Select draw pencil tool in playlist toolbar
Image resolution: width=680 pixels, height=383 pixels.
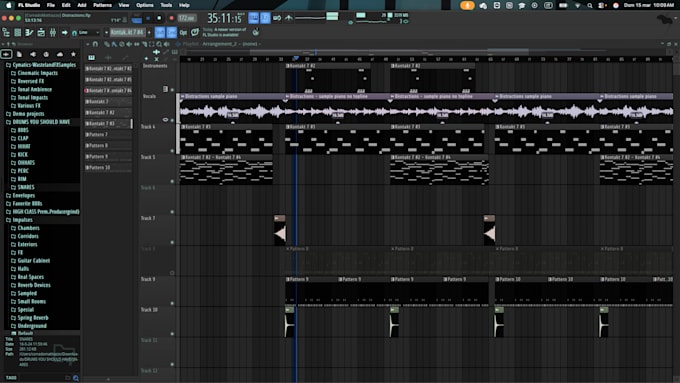(x=106, y=44)
